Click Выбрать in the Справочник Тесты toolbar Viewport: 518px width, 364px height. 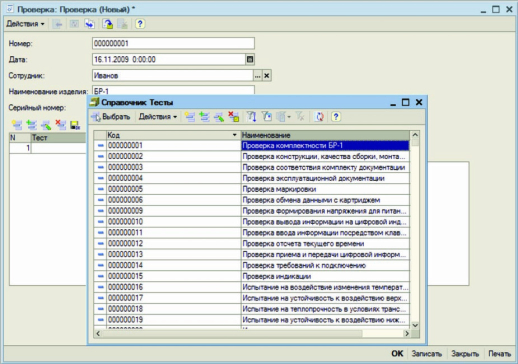click(111, 117)
